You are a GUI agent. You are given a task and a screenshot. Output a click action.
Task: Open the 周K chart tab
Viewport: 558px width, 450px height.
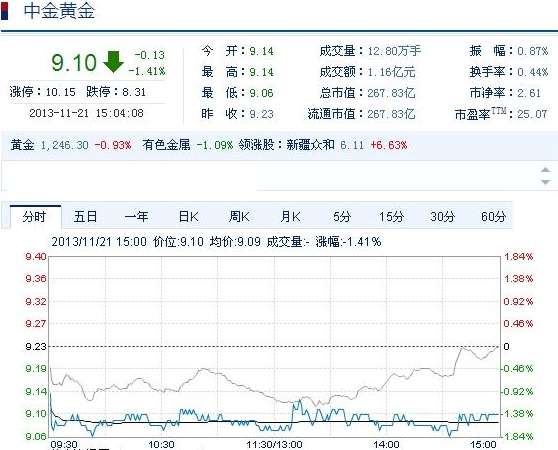point(239,216)
